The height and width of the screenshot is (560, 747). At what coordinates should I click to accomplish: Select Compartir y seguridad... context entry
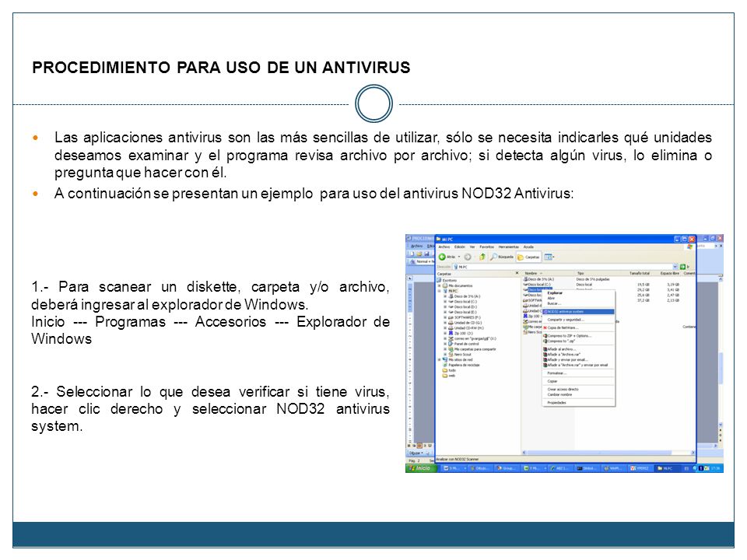[x=578, y=320]
